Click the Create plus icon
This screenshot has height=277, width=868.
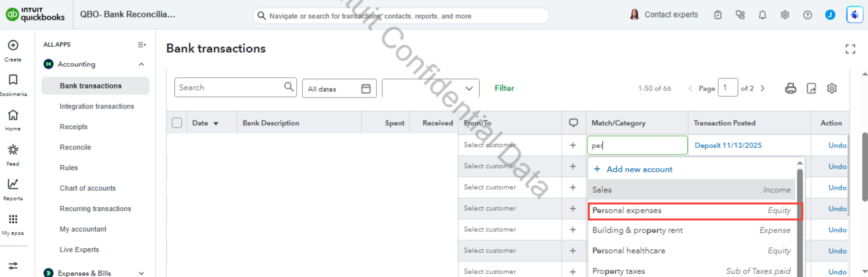tap(13, 45)
